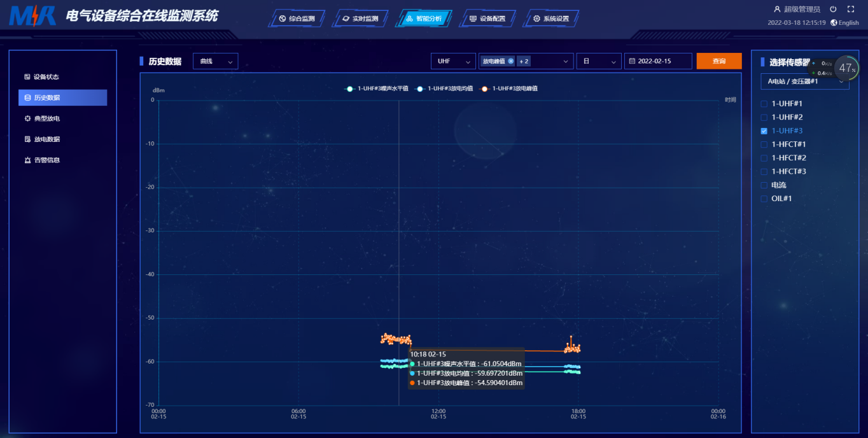Click the 告警信息 alarm bell icon

(27, 160)
